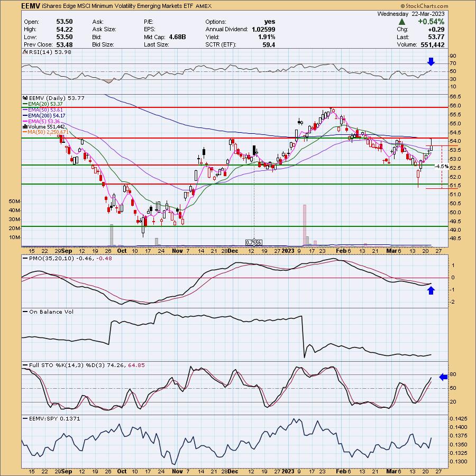Click the PMO(35,20,10) panel label
This screenshot has width=476, height=476.
[x=67, y=258]
